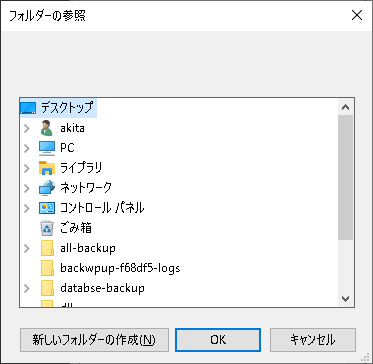Select the ごみ箱 label
Image resolution: width=373 pixels, height=364 pixels.
(76, 228)
